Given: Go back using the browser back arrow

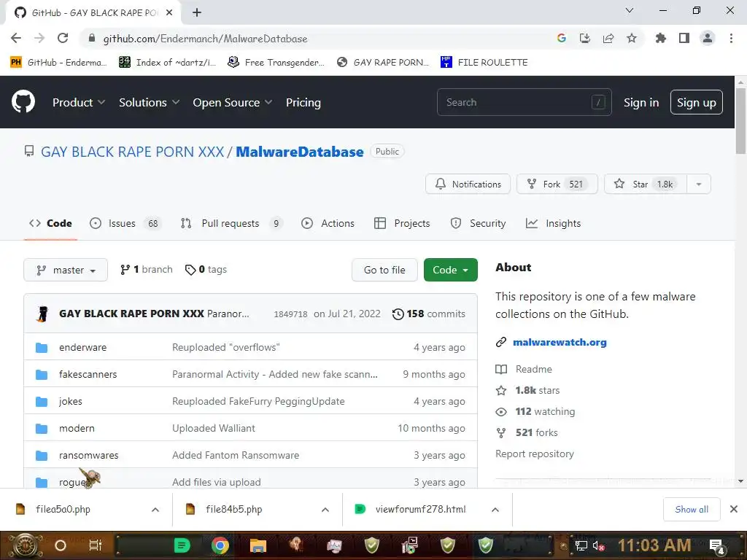Looking at the screenshot, I should [16, 38].
